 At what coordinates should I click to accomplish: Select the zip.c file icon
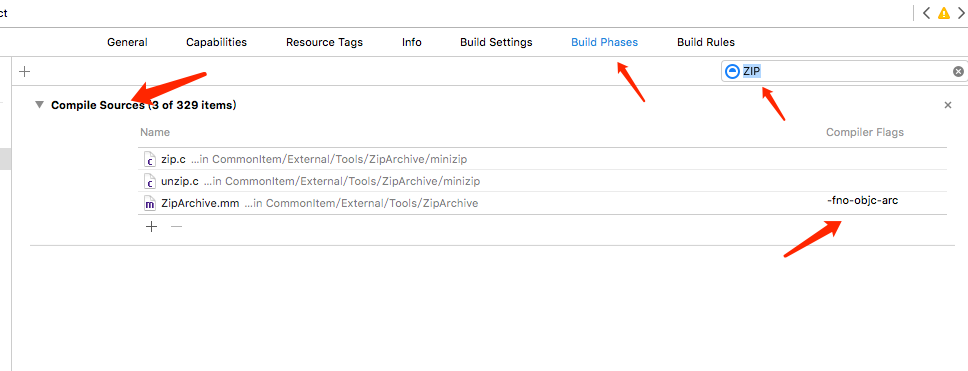tap(149, 159)
